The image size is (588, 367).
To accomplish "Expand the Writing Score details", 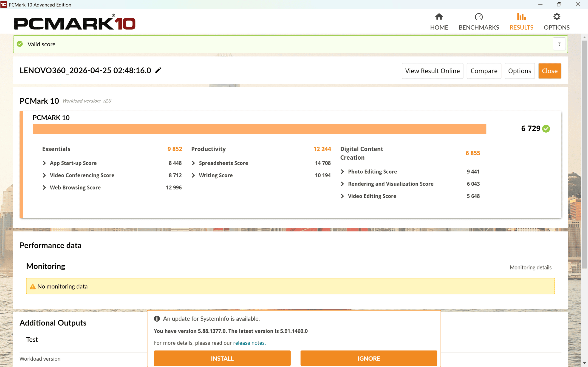I will 193,175.
